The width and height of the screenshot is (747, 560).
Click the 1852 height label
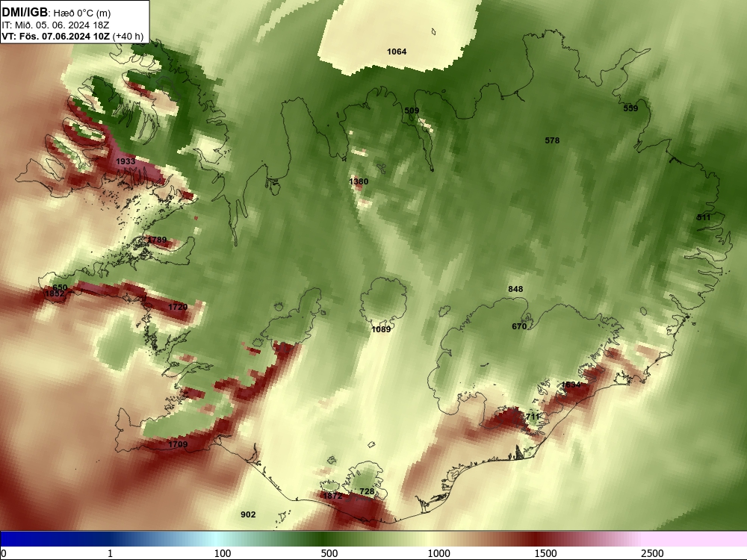55,293
